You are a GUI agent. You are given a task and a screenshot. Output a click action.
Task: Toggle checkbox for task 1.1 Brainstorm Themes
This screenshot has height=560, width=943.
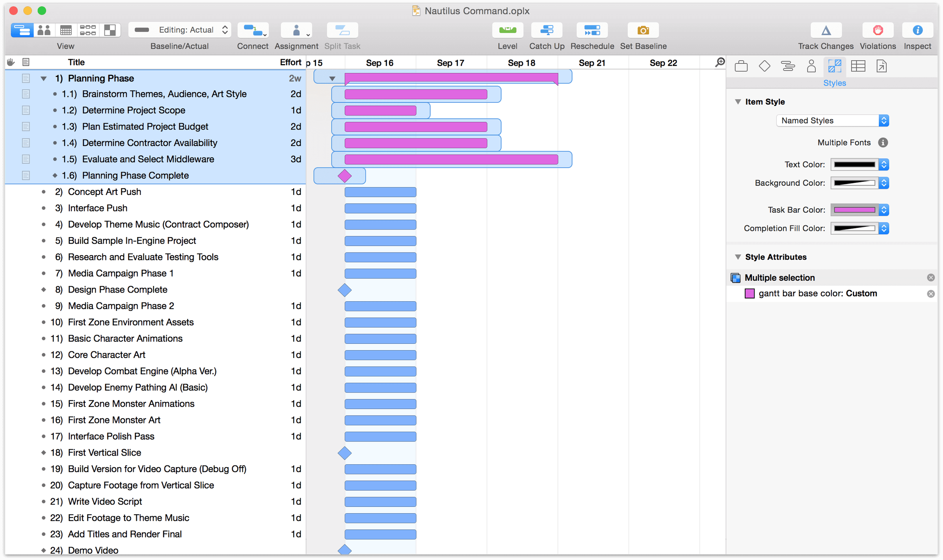pyautogui.click(x=25, y=94)
